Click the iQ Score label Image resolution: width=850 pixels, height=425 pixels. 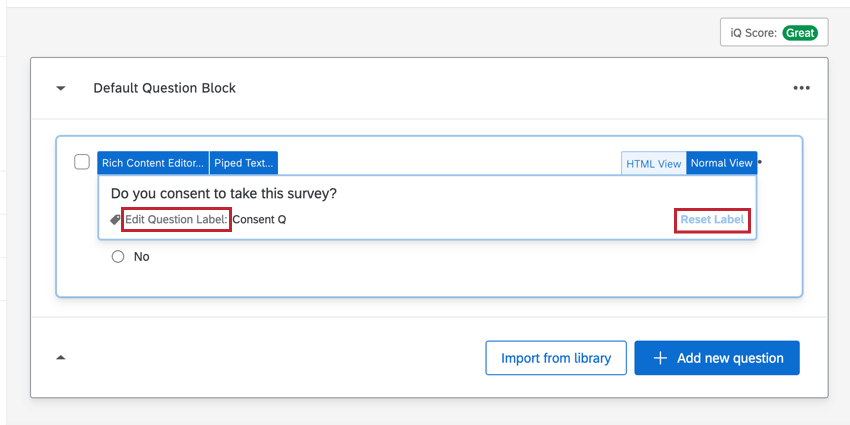coord(754,32)
